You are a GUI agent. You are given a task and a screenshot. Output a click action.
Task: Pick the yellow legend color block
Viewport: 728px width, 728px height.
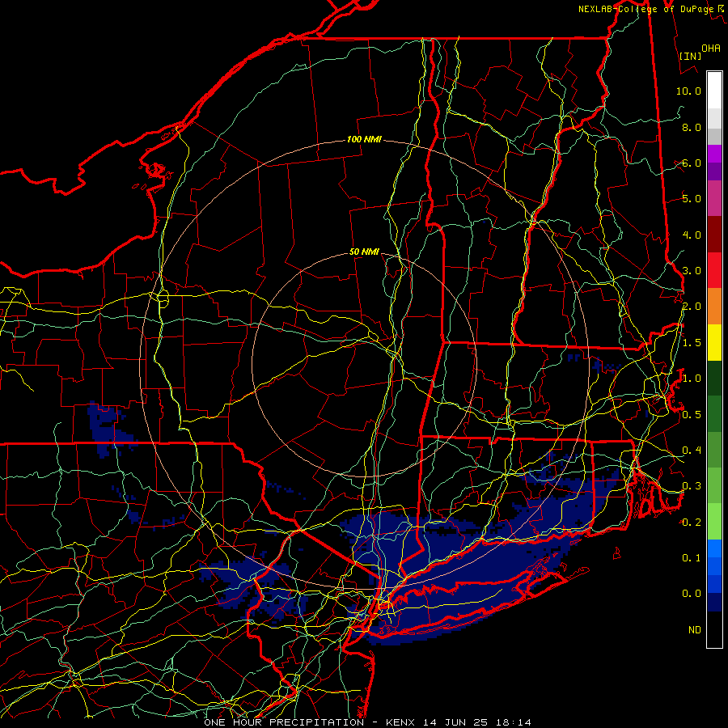pyautogui.click(x=714, y=342)
